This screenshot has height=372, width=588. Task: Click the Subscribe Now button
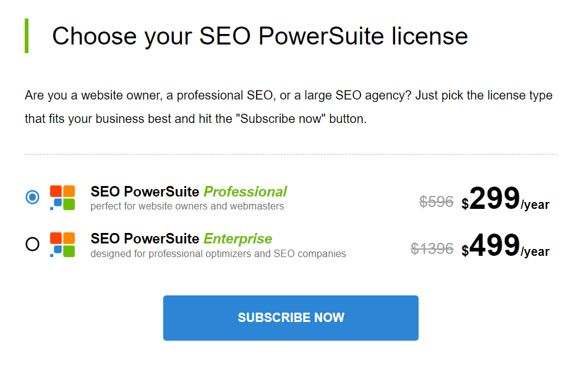click(291, 318)
